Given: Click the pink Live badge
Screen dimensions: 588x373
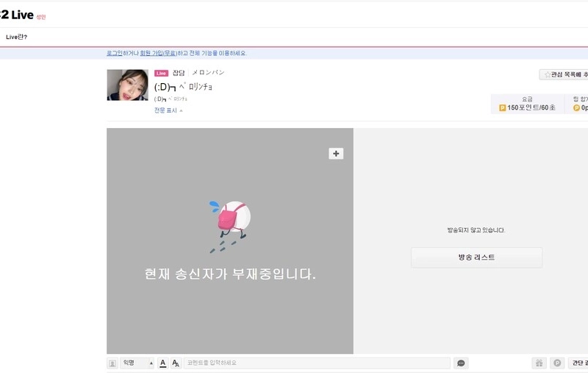Looking at the screenshot, I should click(161, 74).
